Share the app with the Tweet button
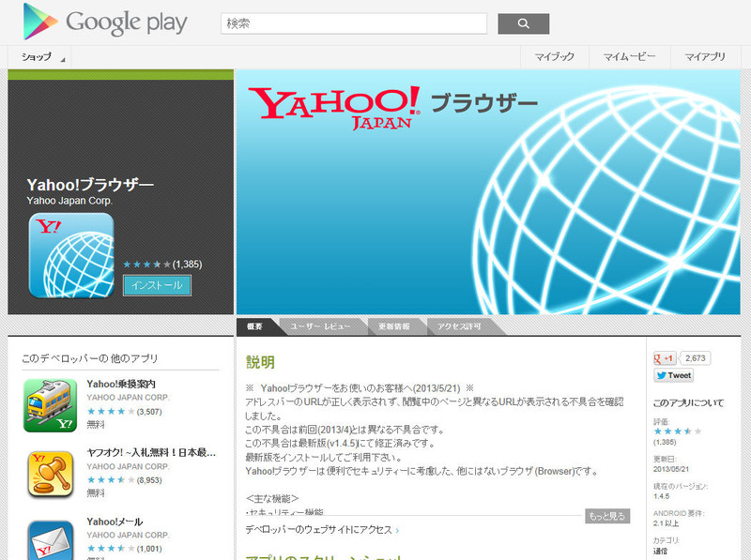The height and width of the screenshot is (560, 751). tap(673, 375)
